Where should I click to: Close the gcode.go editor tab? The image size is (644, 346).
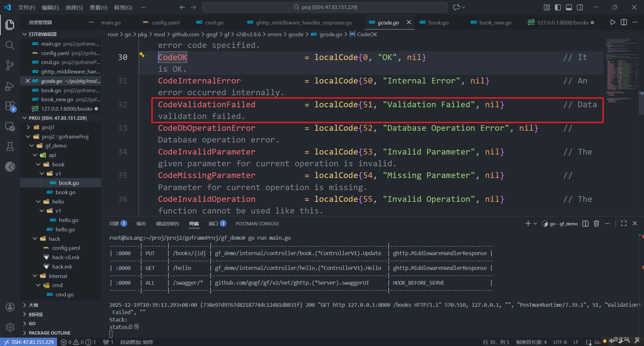click(409, 22)
